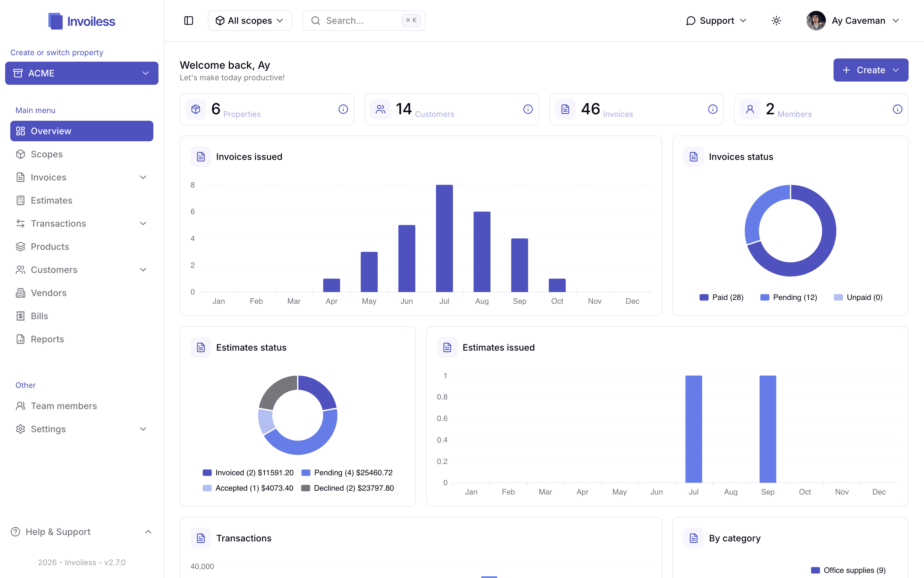Expand the Customers sidebar submenu
Screen dimensions: 924x578
[x=143, y=270]
